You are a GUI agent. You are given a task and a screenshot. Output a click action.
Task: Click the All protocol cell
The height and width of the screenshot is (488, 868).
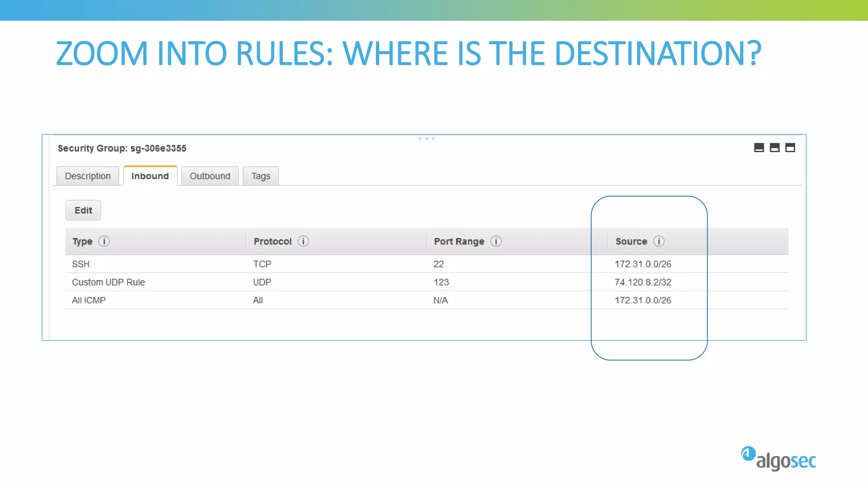click(x=258, y=300)
